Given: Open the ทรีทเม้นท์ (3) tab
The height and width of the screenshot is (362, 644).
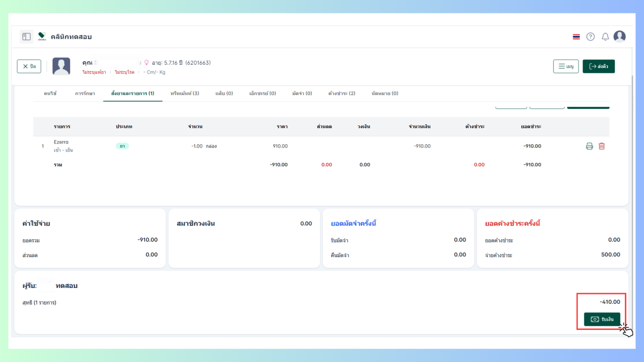Looking at the screenshot, I should 184,93.
